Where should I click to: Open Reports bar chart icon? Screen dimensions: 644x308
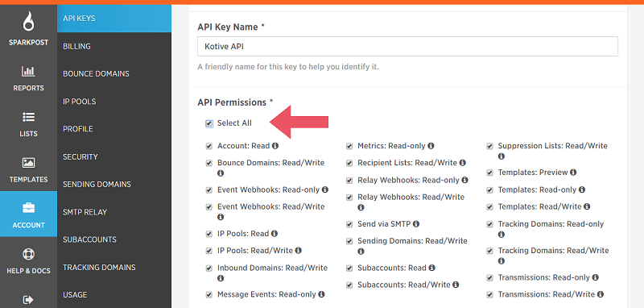[28, 72]
